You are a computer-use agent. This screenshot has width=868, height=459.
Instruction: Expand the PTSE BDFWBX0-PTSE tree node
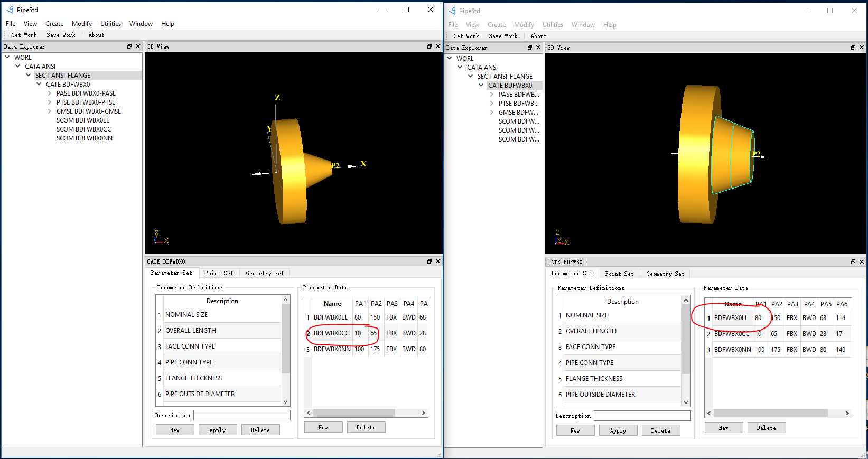click(x=50, y=102)
